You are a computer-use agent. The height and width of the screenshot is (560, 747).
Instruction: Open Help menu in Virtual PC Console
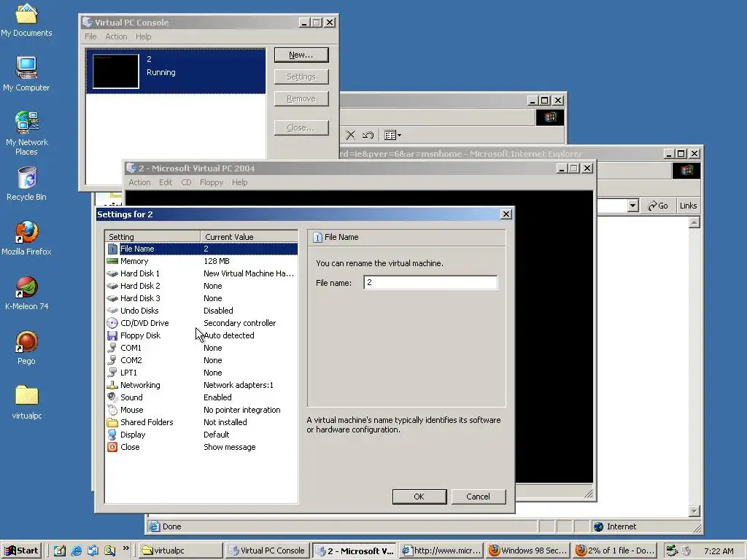point(144,36)
